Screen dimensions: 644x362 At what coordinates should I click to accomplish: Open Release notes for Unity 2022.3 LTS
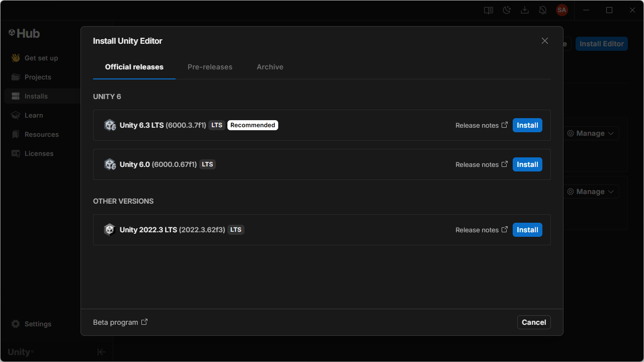click(481, 230)
